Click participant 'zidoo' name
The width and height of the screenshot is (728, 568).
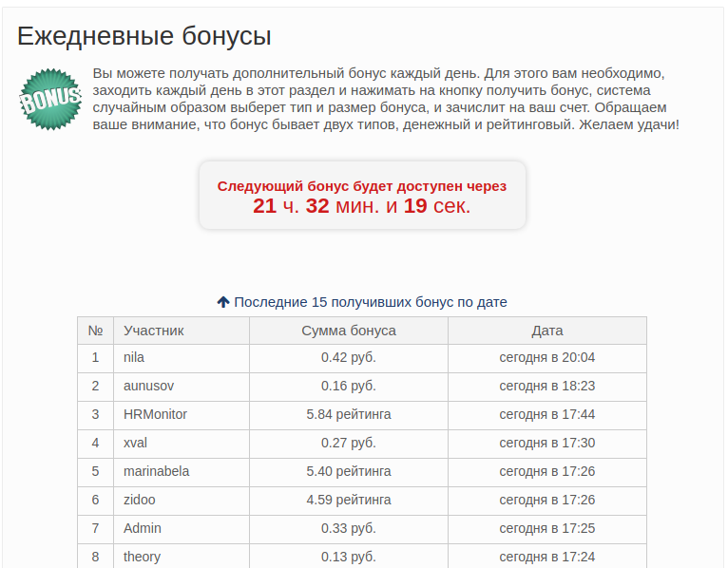point(139,500)
